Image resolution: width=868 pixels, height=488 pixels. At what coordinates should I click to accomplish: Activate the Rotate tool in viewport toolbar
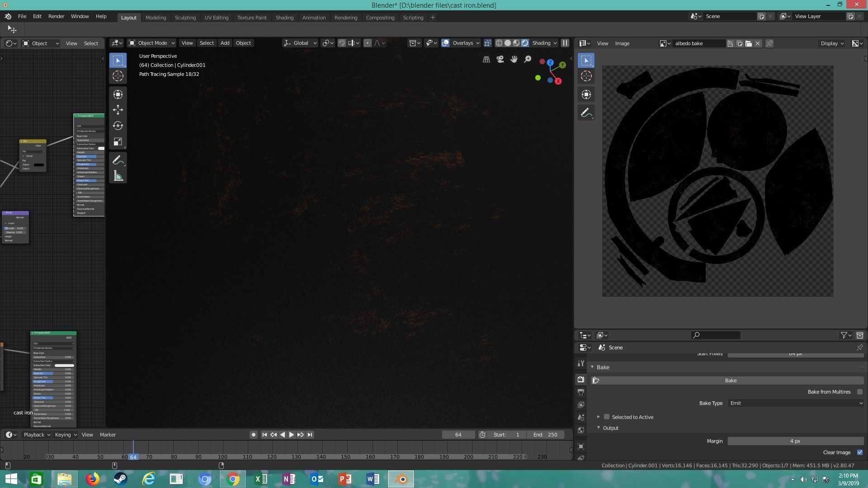pos(118,126)
